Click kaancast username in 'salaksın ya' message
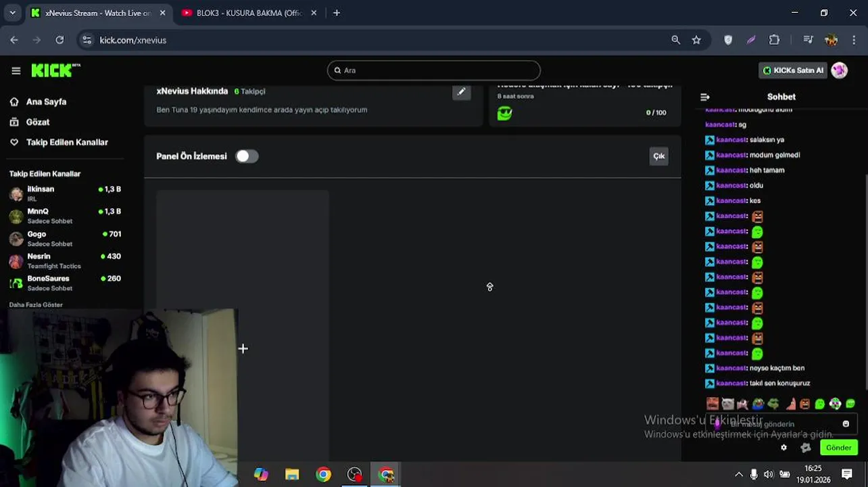 coord(731,140)
